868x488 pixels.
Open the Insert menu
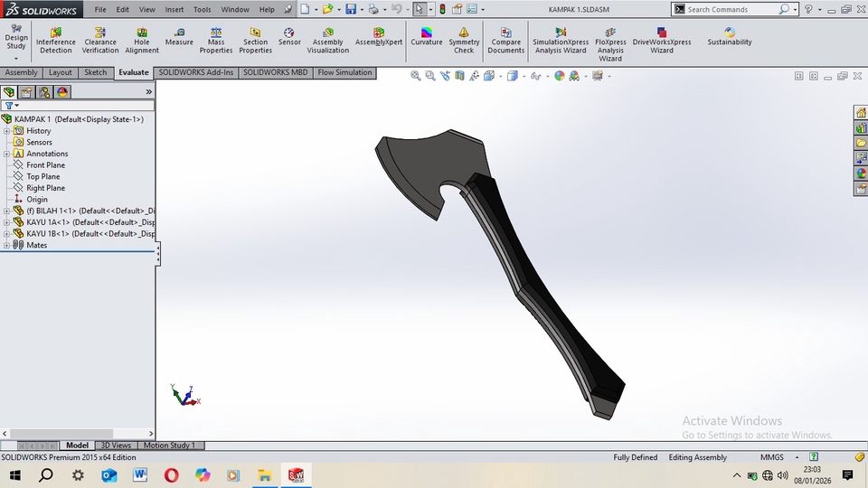pyautogui.click(x=175, y=9)
